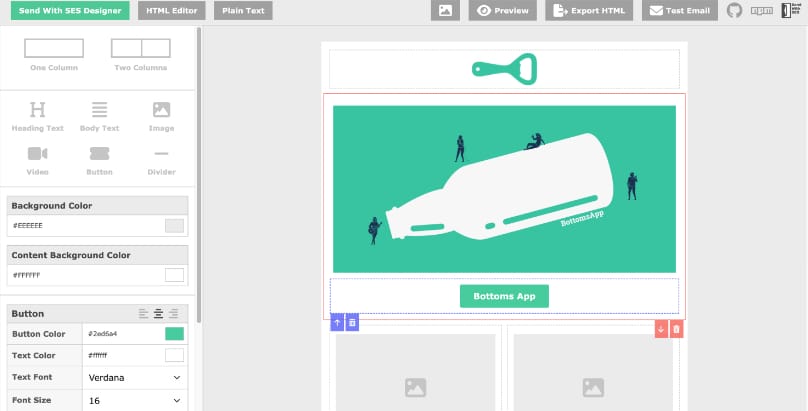Select left column image placeholder
The width and height of the screenshot is (808, 411).
(415, 372)
